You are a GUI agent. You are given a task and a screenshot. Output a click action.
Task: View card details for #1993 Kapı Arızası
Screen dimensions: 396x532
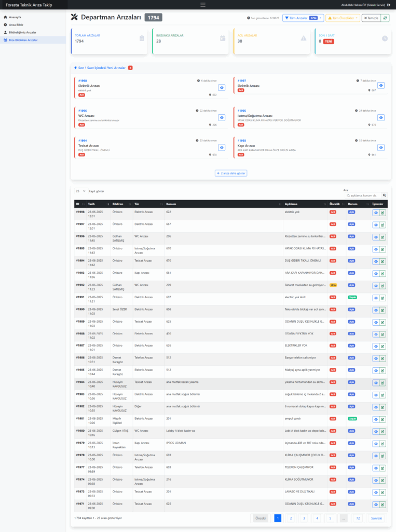[381, 148]
